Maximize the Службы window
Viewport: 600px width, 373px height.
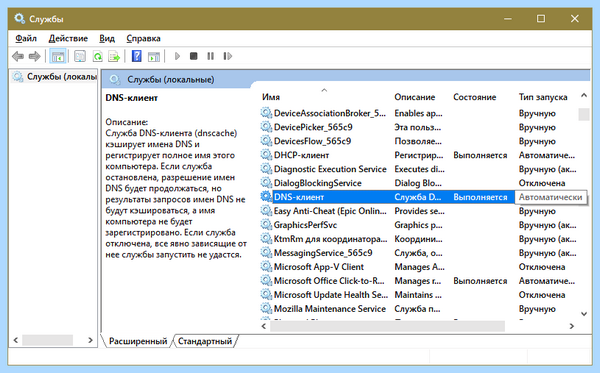(x=541, y=18)
